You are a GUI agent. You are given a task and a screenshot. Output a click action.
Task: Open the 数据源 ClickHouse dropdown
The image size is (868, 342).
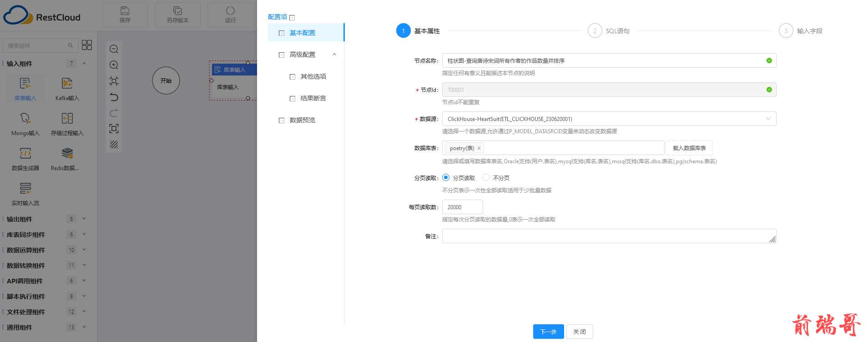pyautogui.click(x=609, y=119)
